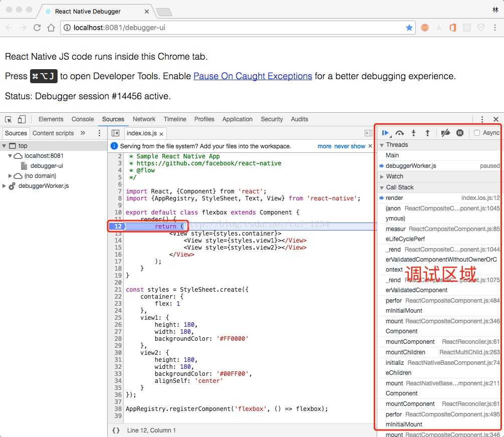Open a new browser tab
Viewport: 504px width, 437px height.
pos(164,12)
